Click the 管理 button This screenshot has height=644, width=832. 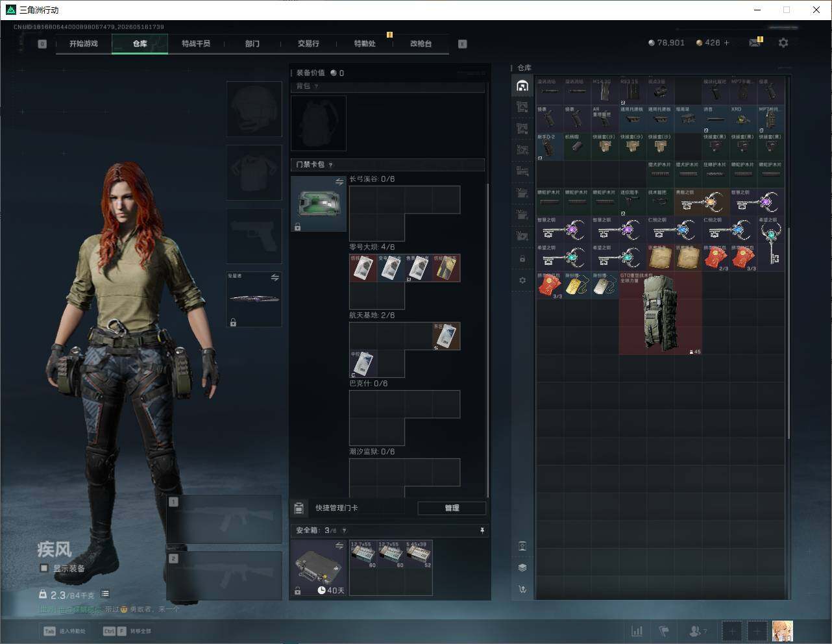(x=452, y=508)
